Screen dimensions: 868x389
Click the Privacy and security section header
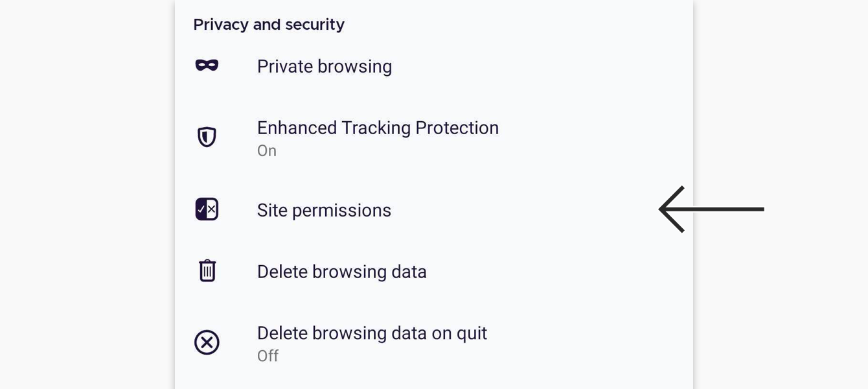coord(269,25)
